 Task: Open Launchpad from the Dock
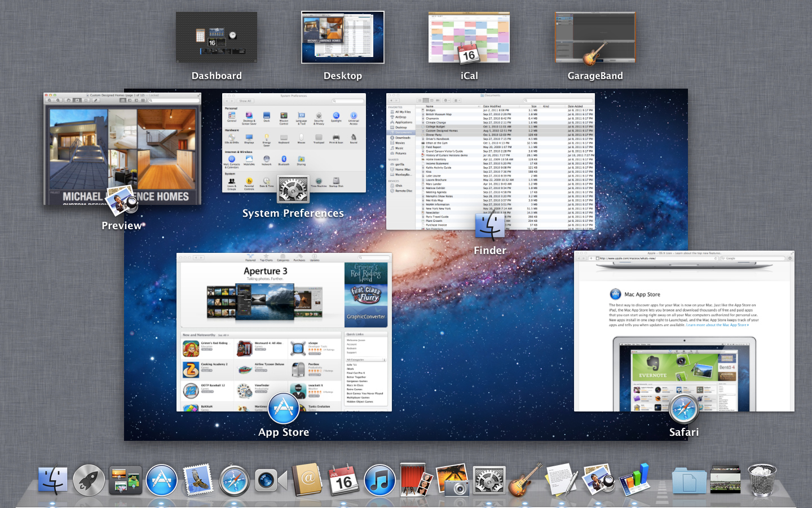point(89,480)
